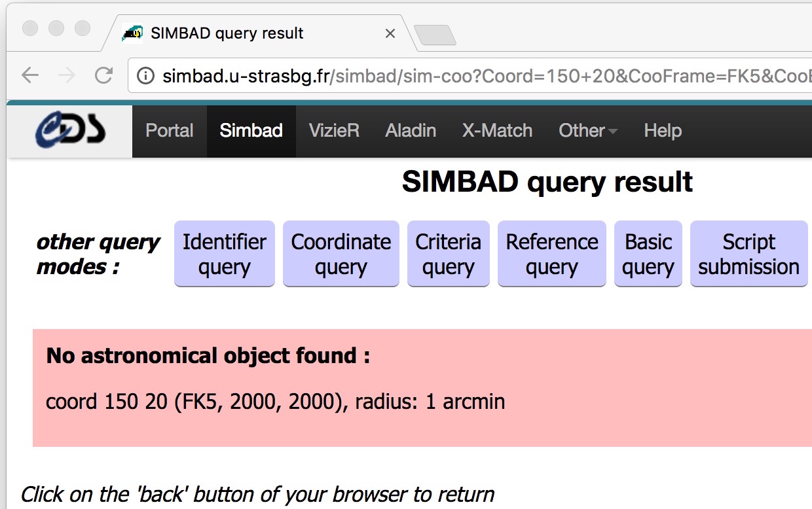The width and height of the screenshot is (812, 509).
Task: Click the site info icon in address bar
Action: pos(146,76)
